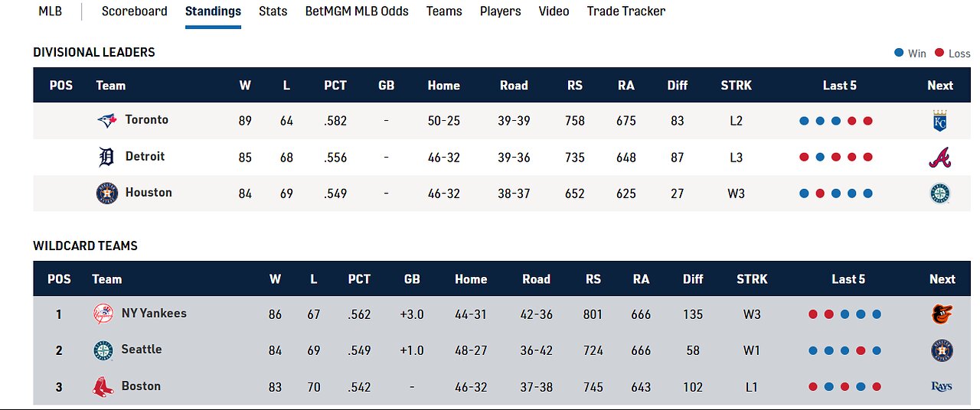Click the Toronto Blue Jays logo
Screen dimensions: 980x410
[x=106, y=120]
